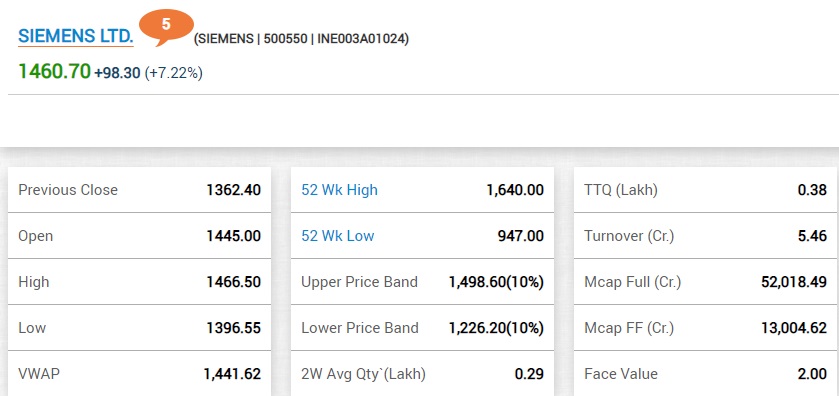Select the Face Value row

[x=706, y=374]
